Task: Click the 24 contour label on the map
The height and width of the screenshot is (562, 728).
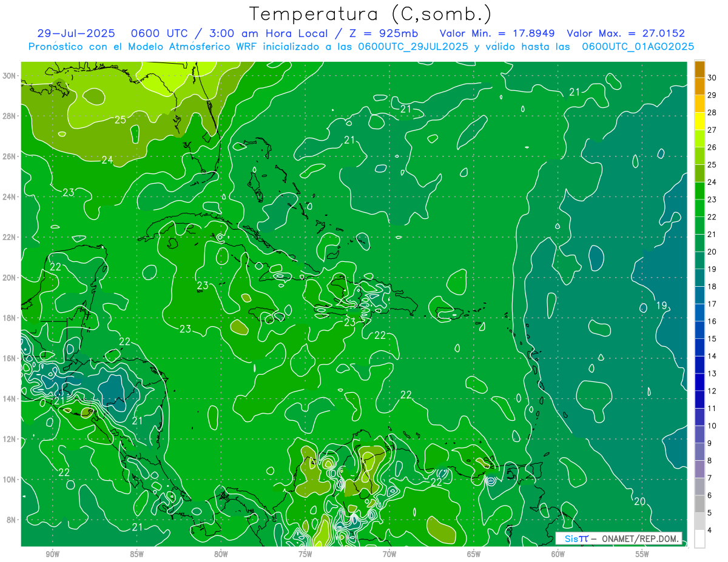Action: click(x=107, y=160)
